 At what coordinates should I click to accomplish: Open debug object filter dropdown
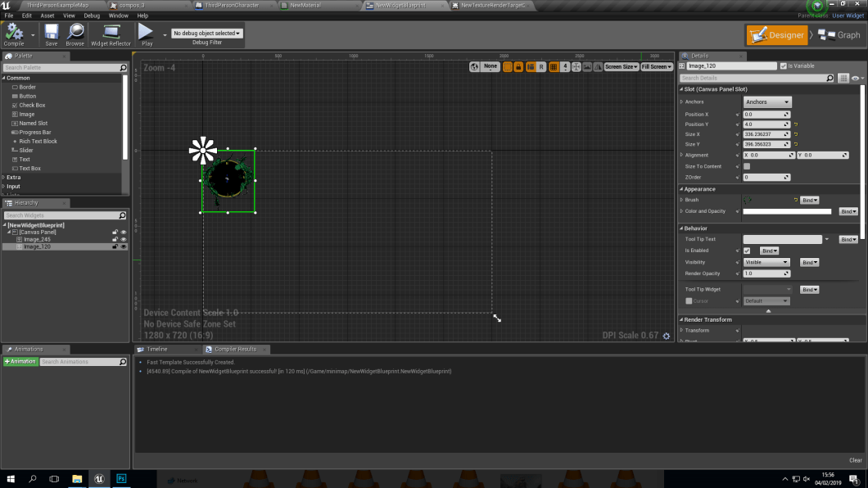pos(207,34)
